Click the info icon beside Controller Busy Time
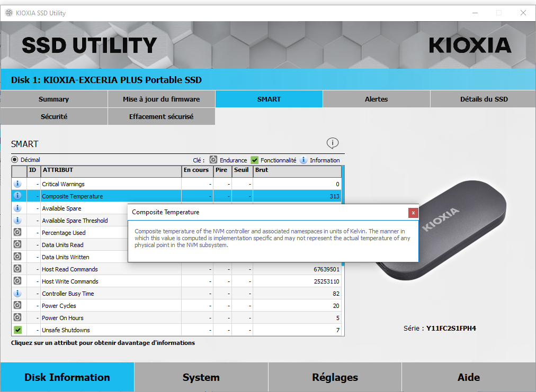The width and height of the screenshot is (536, 392). (x=17, y=294)
